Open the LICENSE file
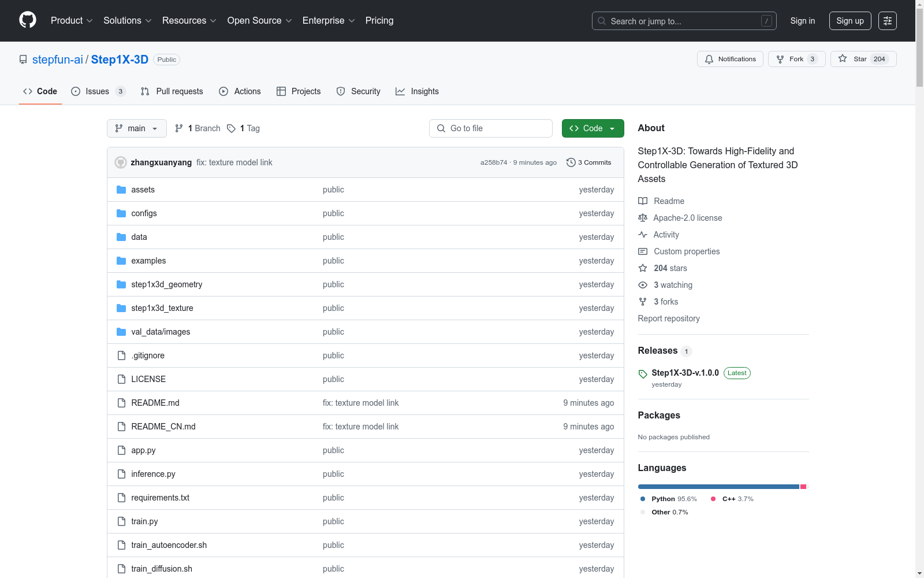The height and width of the screenshot is (578, 924). 148,379
